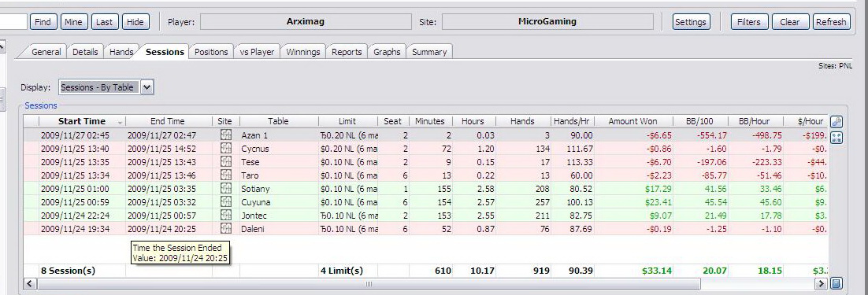Open the Winnings tab
Screen dimensions: 868x295
[302, 52]
